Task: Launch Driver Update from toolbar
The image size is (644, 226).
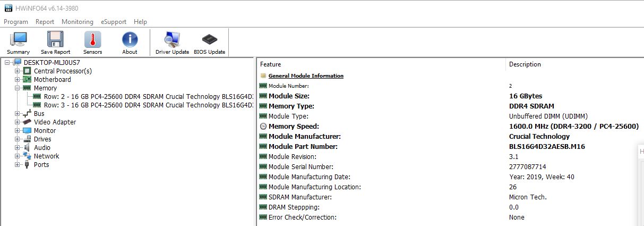Action: click(x=172, y=43)
